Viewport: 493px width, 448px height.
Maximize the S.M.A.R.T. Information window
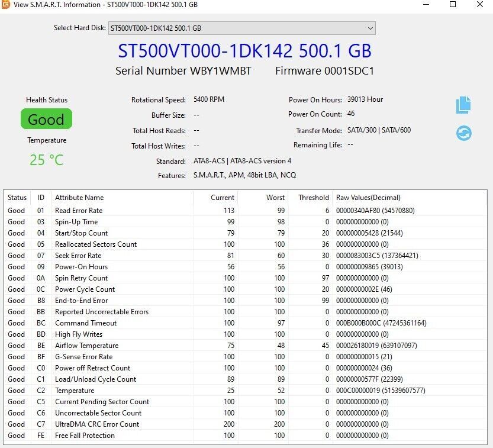tap(453, 4)
